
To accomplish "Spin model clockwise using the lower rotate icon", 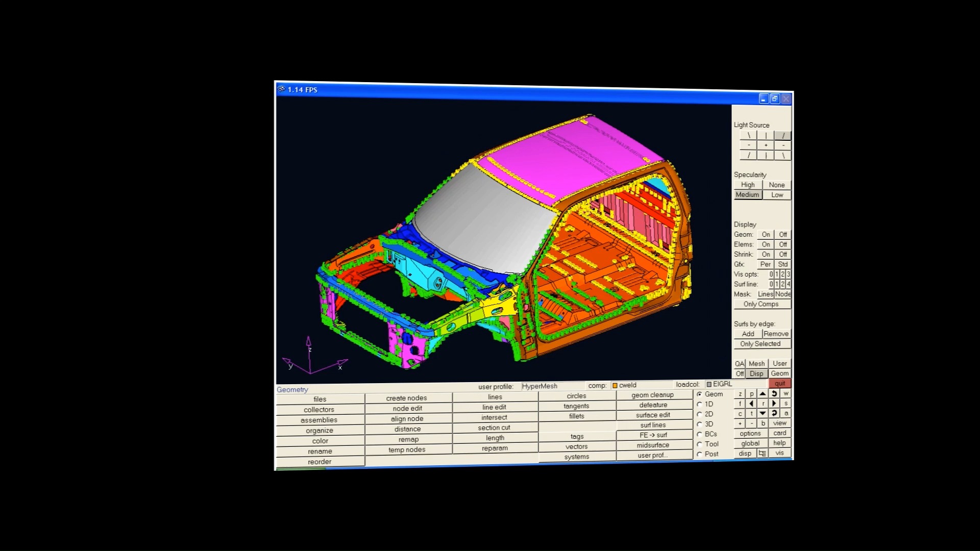I will tap(774, 413).
